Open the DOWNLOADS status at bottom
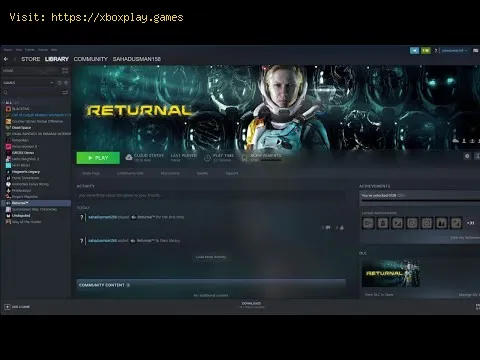The image size is (480, 360). click(251, 305)
